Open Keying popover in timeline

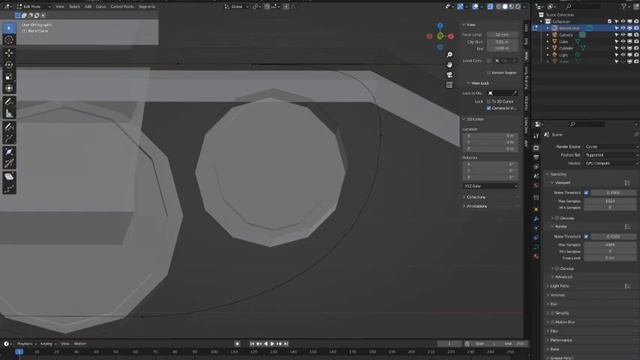pyautogui.click(x=48, y=344)
